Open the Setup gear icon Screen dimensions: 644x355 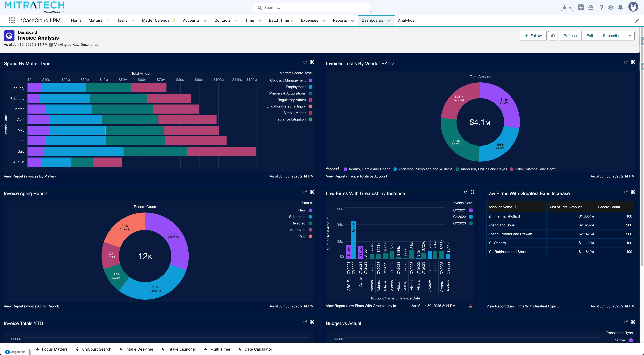tap(611, 8)
